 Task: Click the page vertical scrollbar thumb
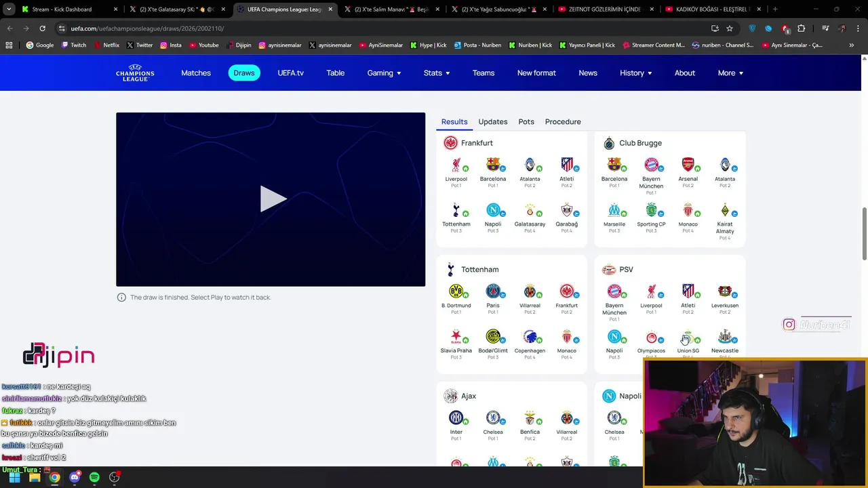tap(864, 234)
